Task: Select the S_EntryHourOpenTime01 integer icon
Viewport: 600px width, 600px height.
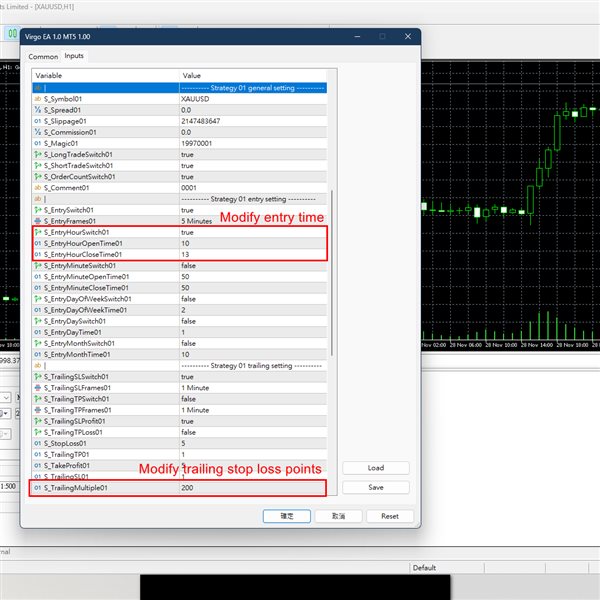Action: pyautogui.click(x=38, y=243)
